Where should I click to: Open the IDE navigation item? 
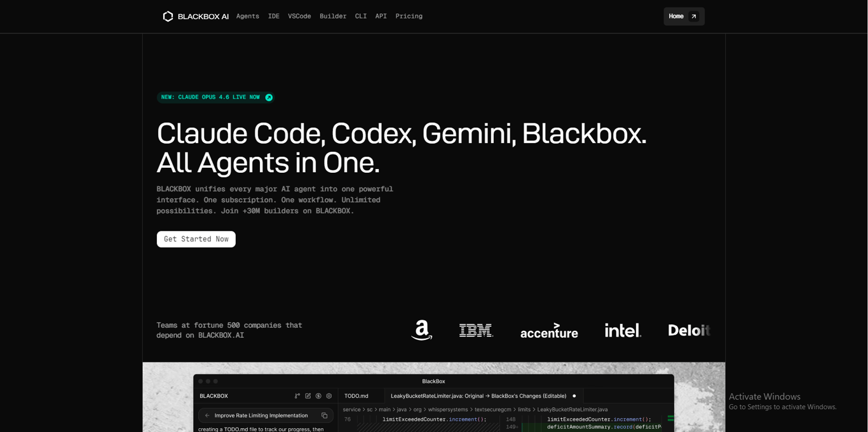tap(274, 17)
